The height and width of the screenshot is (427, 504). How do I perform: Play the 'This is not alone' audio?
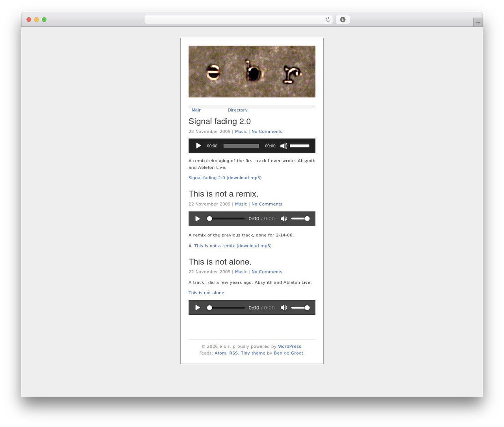tap(198, 308)
